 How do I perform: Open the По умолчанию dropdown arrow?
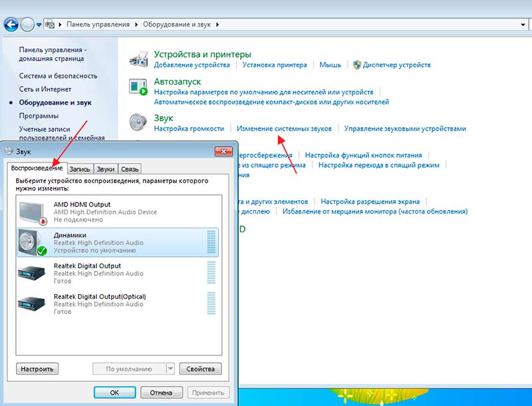tap(170, 369)
